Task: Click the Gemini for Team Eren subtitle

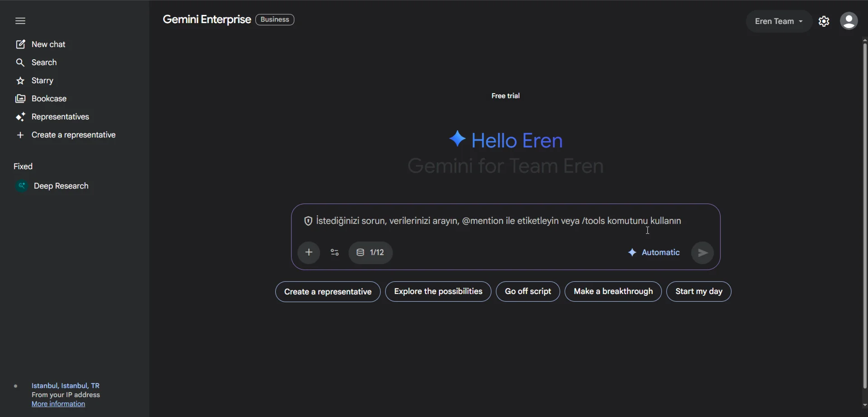Action: point(505,166)
